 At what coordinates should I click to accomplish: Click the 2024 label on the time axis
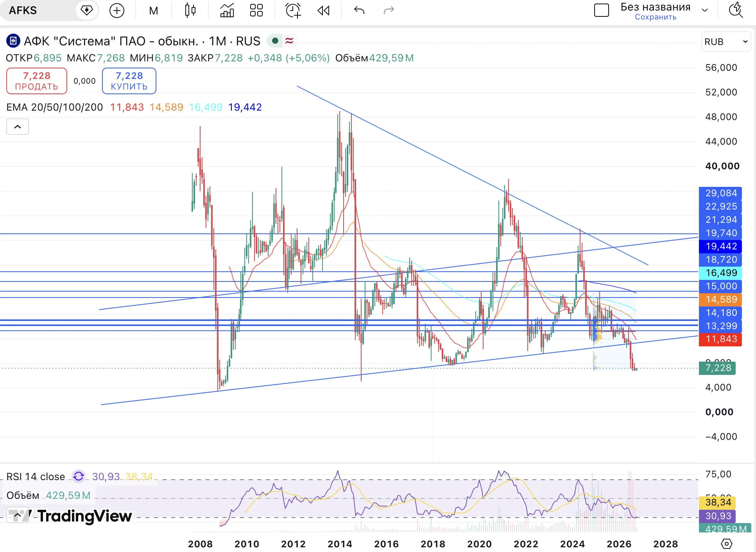[x=572, y=544]
